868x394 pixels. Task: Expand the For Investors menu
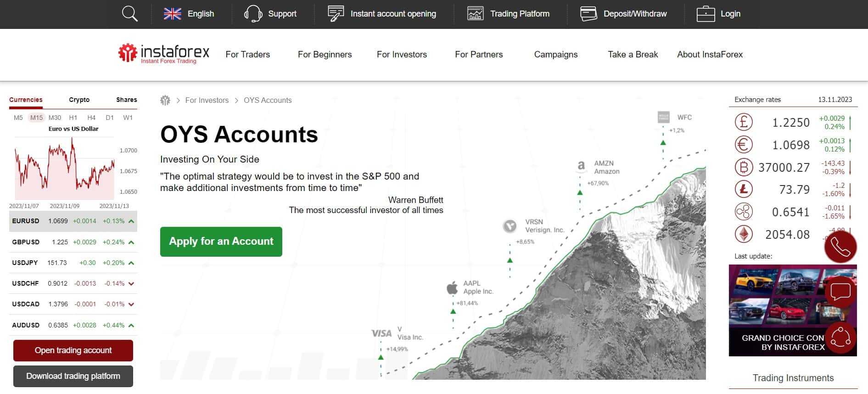(402, 54)
